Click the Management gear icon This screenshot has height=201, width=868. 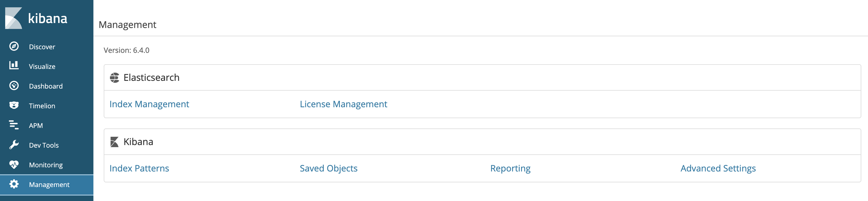(14, 184)
